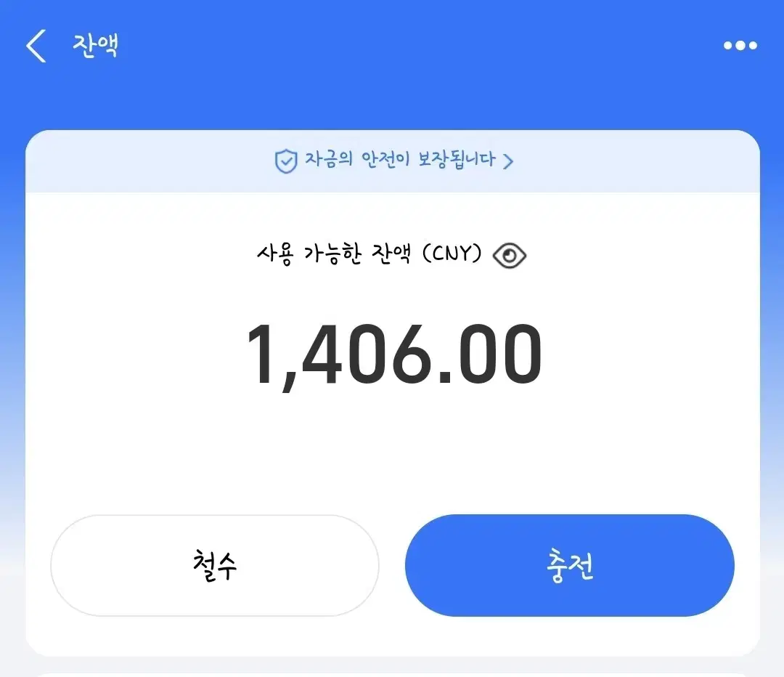Expand security info via the right chevron

click(508, 161)
